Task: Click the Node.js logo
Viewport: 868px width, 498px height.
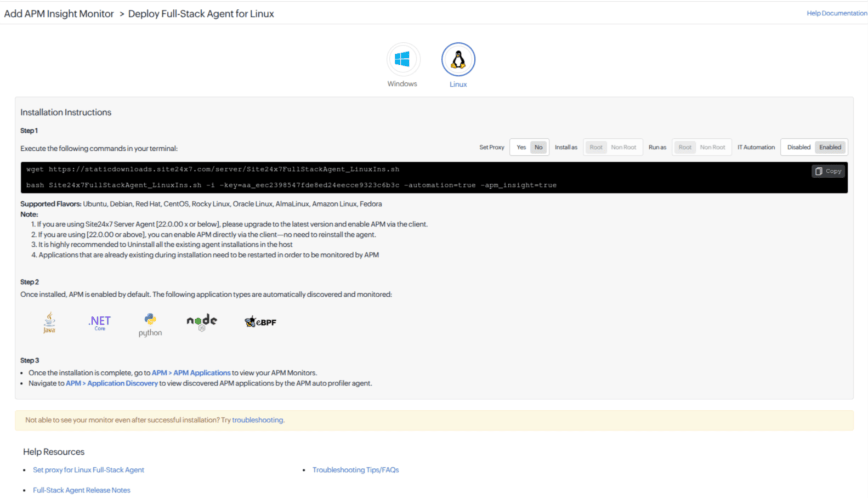Action: 202,322
